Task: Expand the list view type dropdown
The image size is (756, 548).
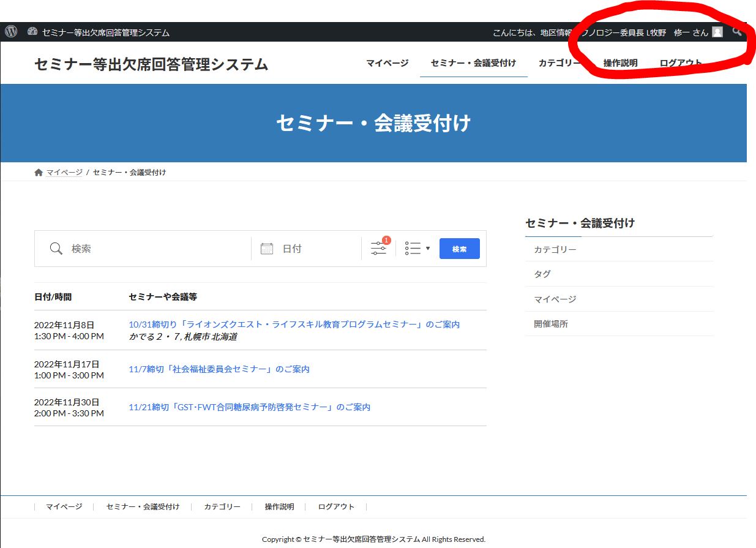Action: 417,249
